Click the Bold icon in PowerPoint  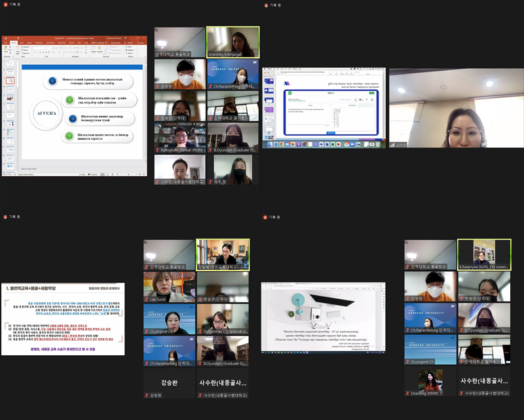[35, 52]
